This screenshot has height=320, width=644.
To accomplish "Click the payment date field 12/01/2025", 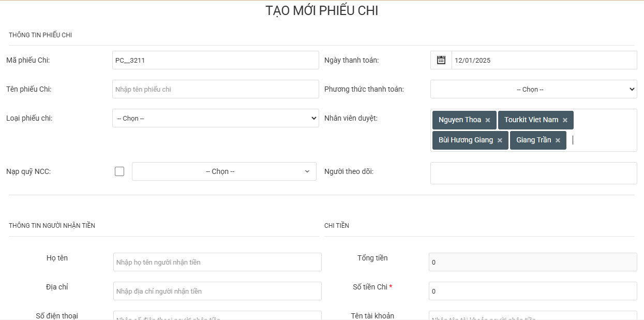I will point(544,60).
